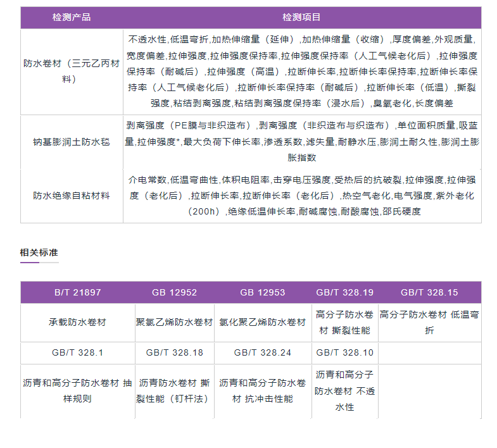Click the 沥青和高分子防水卷材 抽样规则 cell
The width and height of the screenshot is (497, 448).
[x=77, y=390]
